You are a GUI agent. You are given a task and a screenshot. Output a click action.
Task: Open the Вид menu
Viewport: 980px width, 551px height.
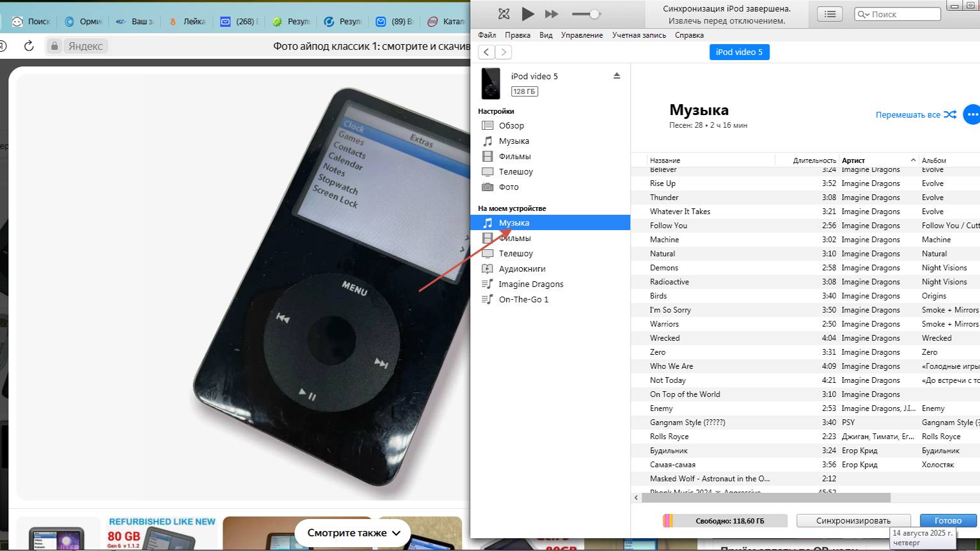[x=546, y=35]
